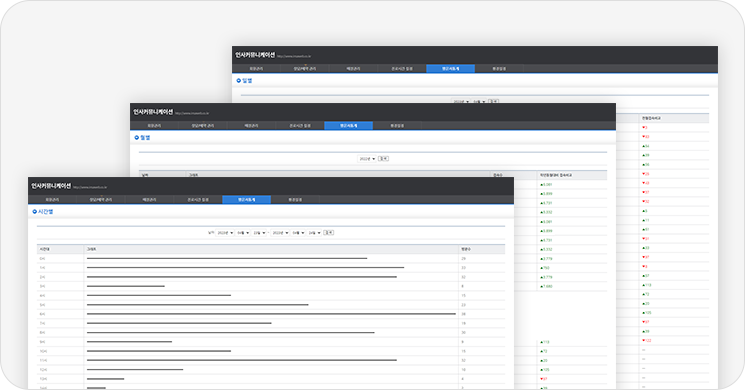
Task: Click the 방문수 column header in 시간별 window
Action: pyautogui.click(x=466, y=249)
